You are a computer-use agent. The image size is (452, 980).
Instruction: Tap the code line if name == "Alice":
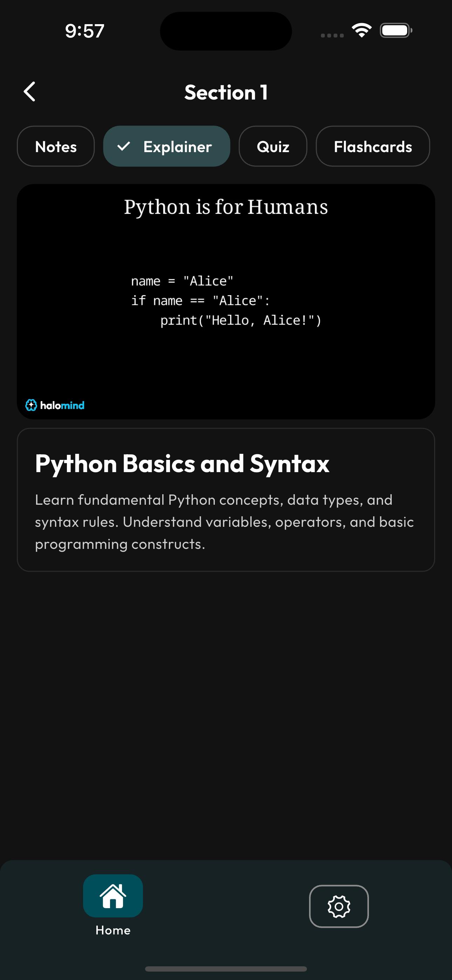point(200,300)
